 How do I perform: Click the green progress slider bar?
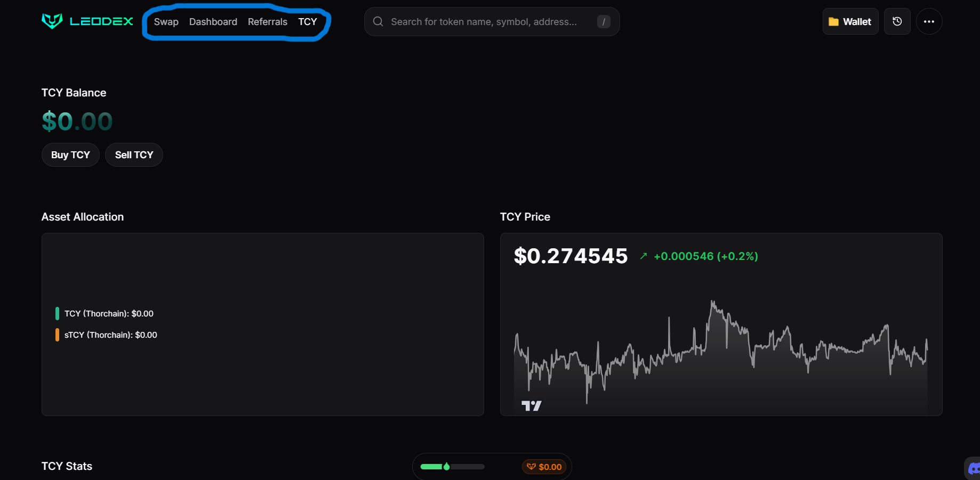point(452,467)
